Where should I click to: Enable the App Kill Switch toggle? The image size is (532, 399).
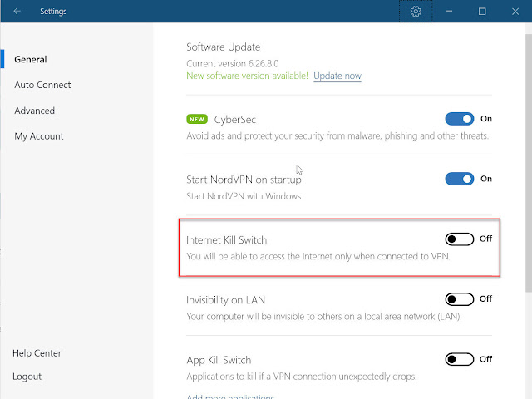tap(460, 359)
